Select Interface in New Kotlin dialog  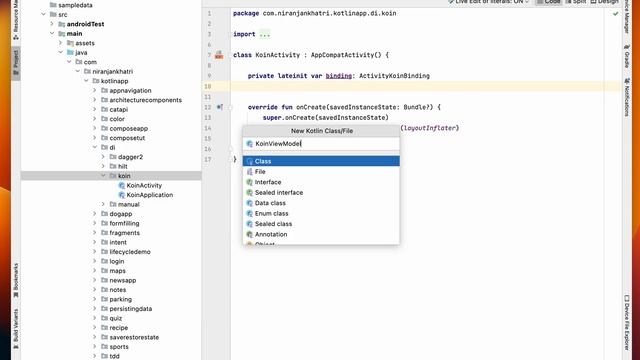pos(321,182)
